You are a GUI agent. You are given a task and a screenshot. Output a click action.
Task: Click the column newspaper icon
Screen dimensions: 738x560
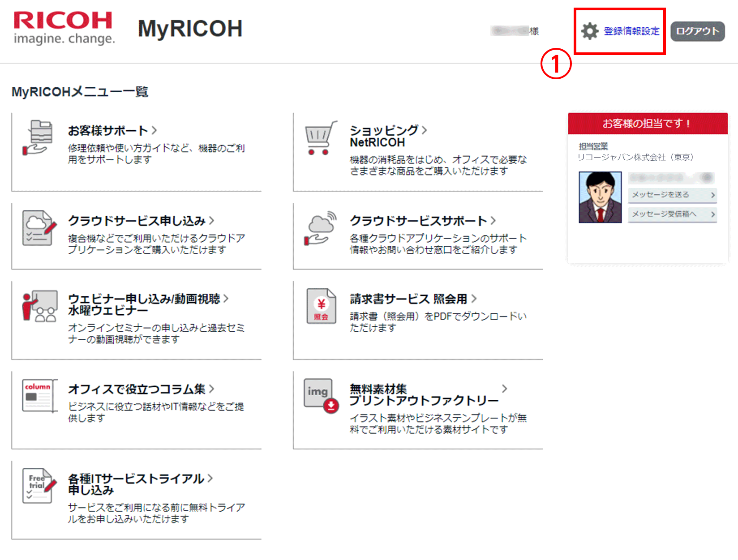(39, 396)
